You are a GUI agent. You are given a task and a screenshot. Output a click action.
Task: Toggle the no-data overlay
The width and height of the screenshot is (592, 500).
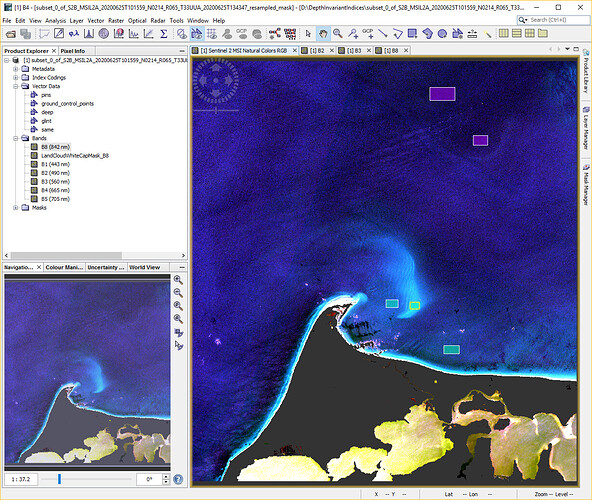tap(182, 34)
